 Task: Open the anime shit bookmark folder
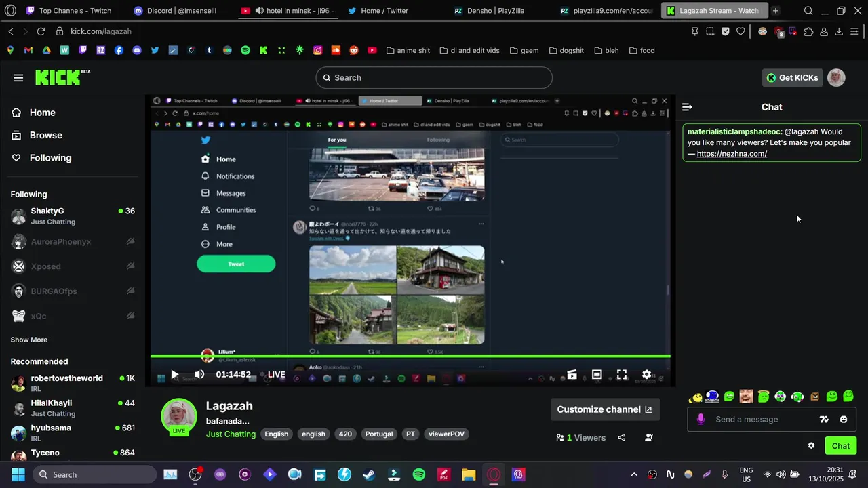(x=408, y=50)
